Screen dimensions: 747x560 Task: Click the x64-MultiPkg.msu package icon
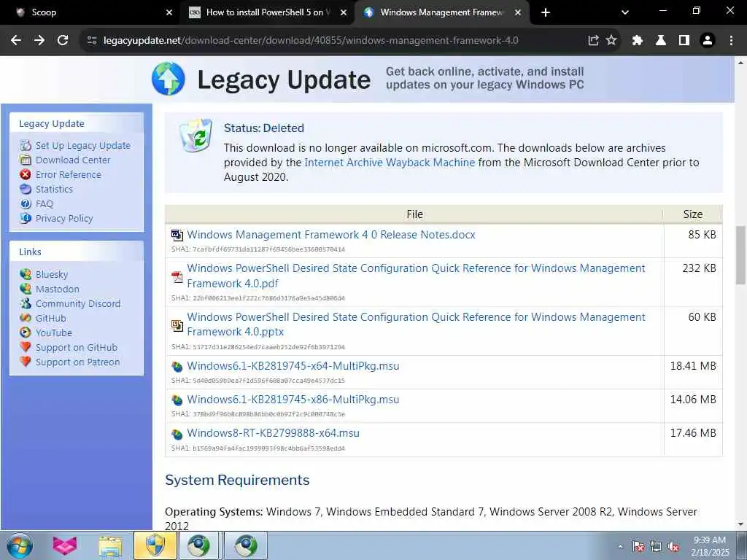(177, 367)
